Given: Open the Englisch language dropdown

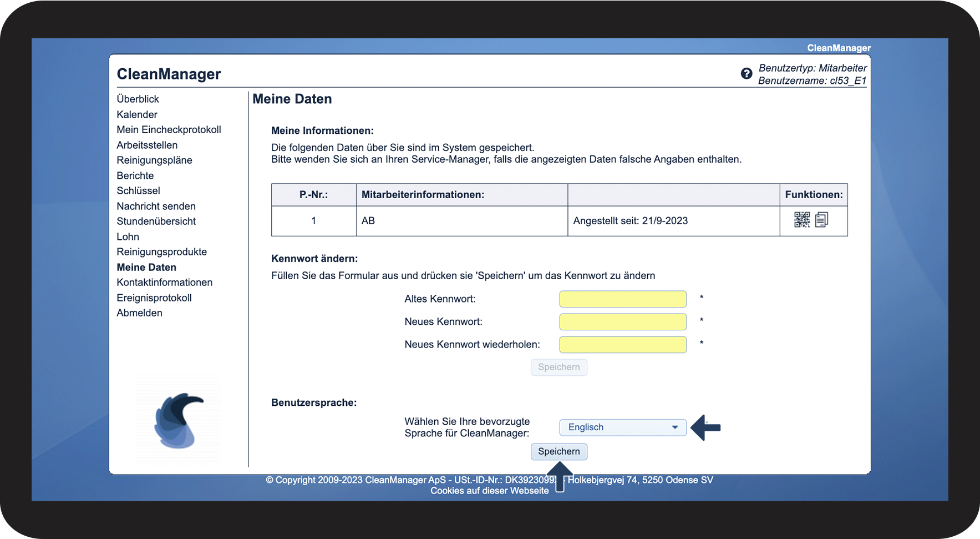Looking at the screenshot, I should pyautogui.click(x=622, y=427).
